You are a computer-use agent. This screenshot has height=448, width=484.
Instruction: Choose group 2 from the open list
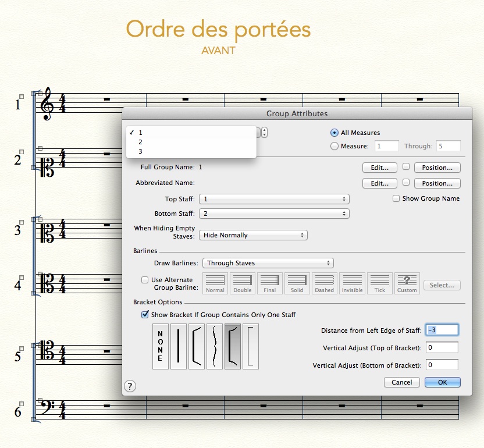click(x=141, y=142)
